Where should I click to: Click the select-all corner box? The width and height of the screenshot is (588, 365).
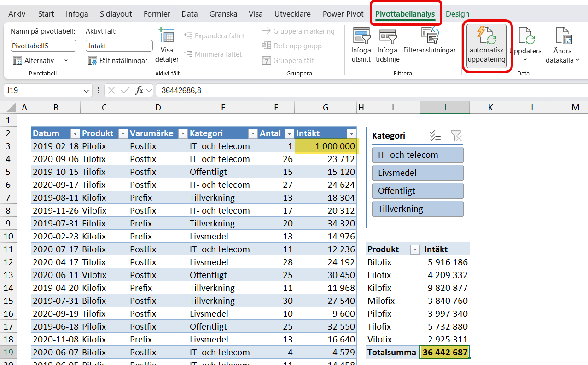[9, 107]
